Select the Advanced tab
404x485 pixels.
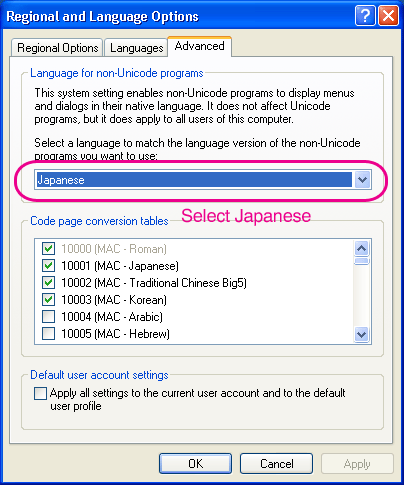(199, 46)
